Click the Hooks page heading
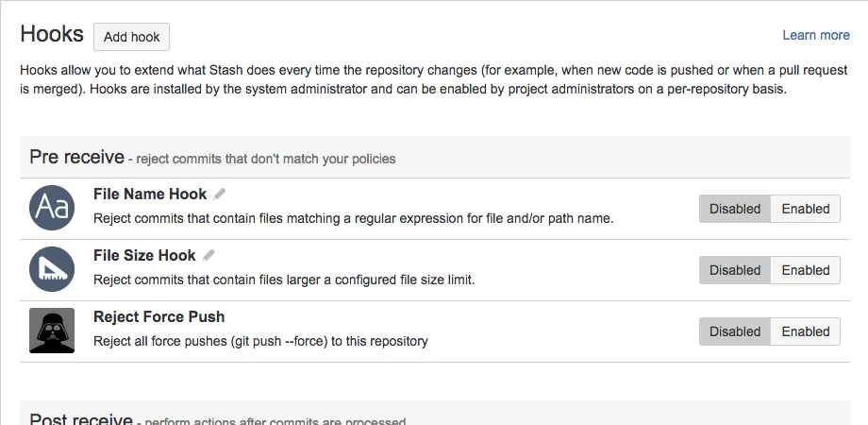The height and width of the screenshot is (425, 868). click(52, 34)
